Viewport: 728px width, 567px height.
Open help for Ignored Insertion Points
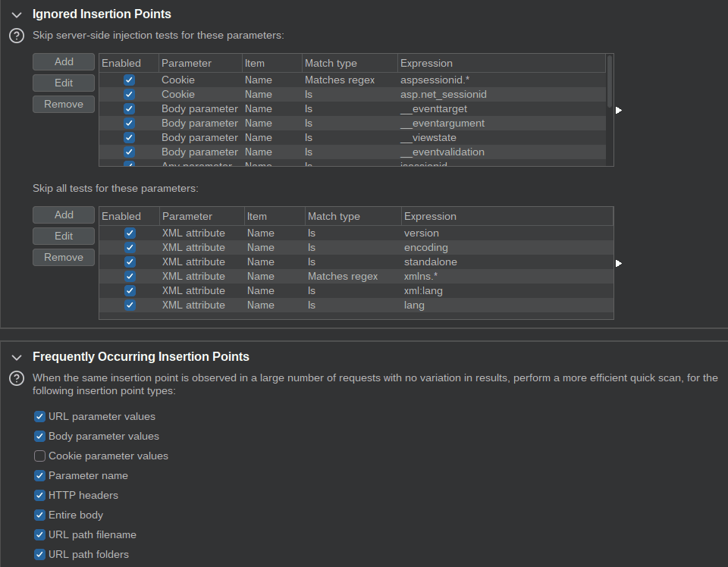pos(17,36)
